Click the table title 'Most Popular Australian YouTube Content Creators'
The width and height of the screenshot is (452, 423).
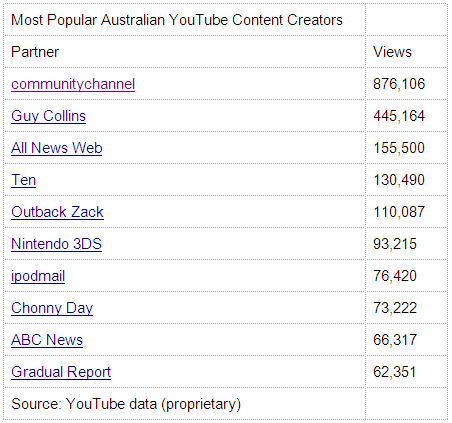tap(177, 20)
